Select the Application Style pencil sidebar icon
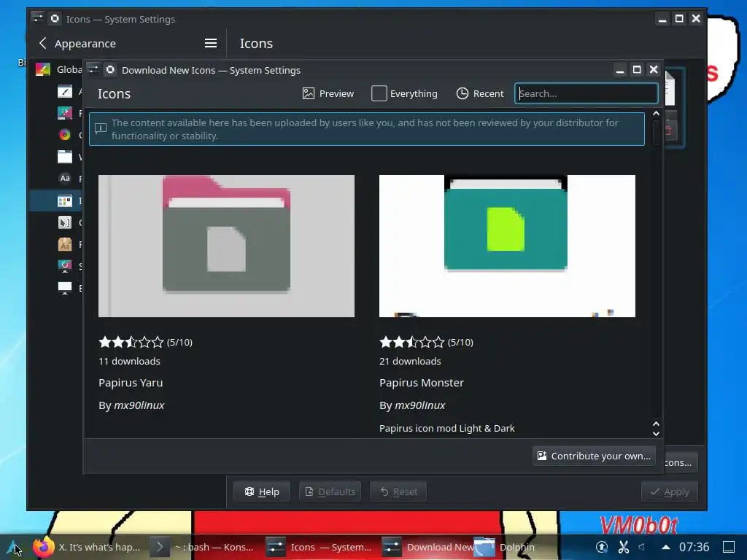747x560 pixels. click(x=65, y=91)
